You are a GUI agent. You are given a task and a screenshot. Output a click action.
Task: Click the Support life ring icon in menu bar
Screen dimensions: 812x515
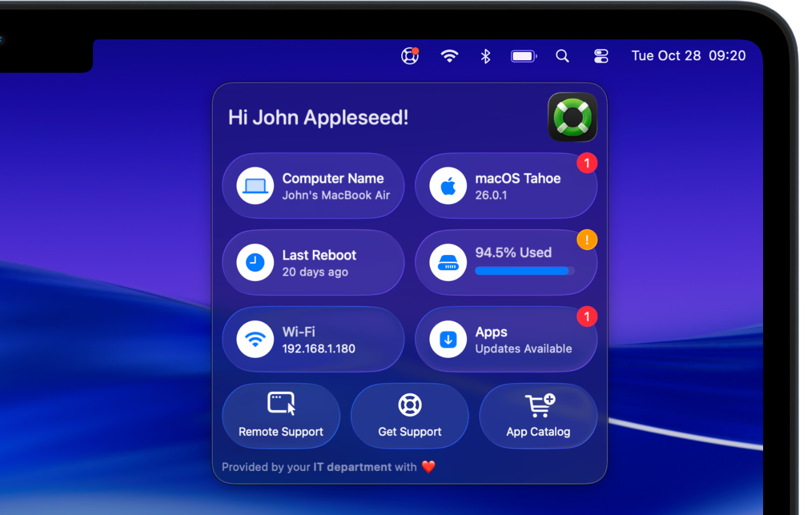point(410,55)
